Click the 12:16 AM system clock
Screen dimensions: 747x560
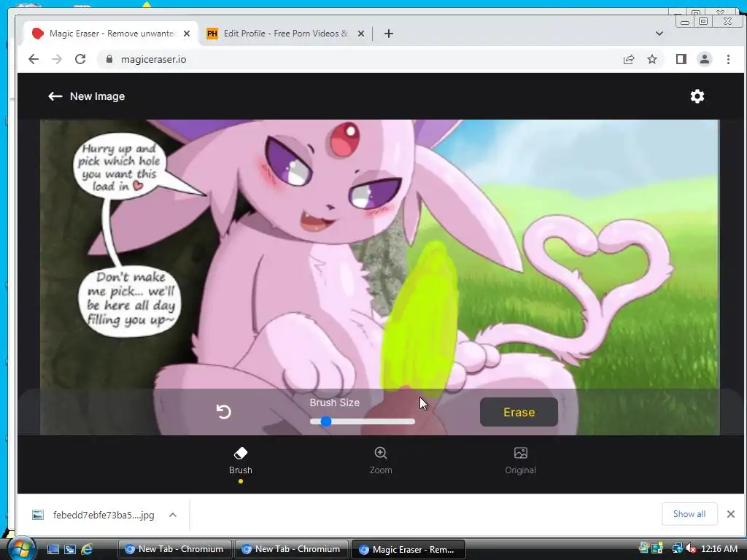719,549
